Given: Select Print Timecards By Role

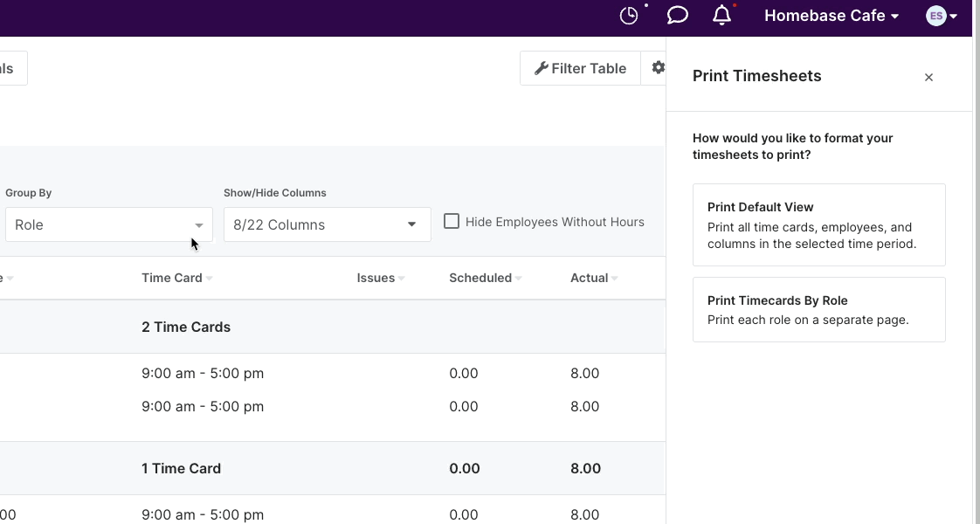Looking at the screenshot, I should (x=818, y=309).
